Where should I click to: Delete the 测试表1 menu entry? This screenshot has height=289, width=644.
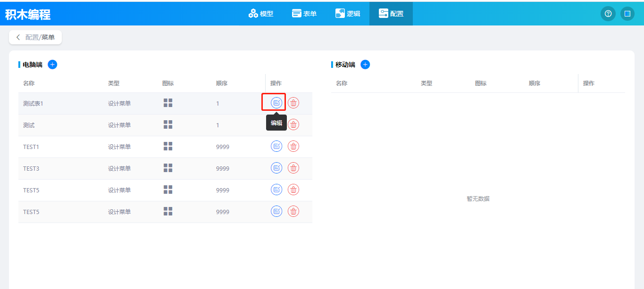tap(293, 103)
